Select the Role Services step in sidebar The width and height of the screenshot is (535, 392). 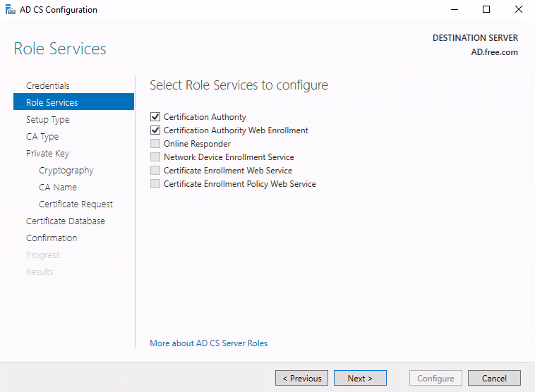(x=73, y=102)
